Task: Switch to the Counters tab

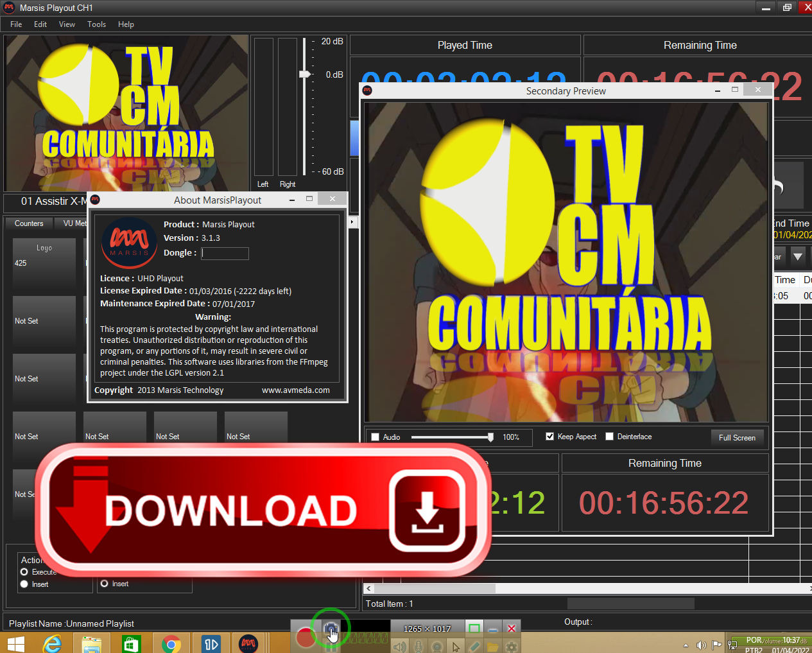Action: (29, 223)
